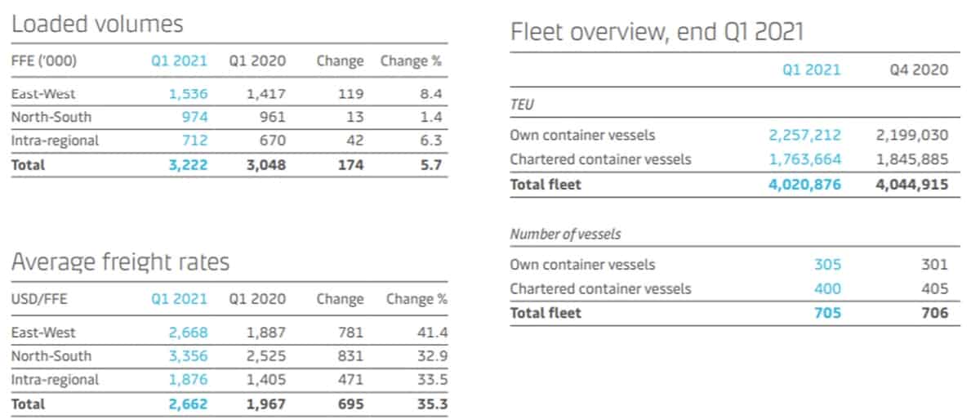This screenshot has width=980, height=420.
Task: Click total loaded volumes 3,222
Action: (x=188, y=165)
